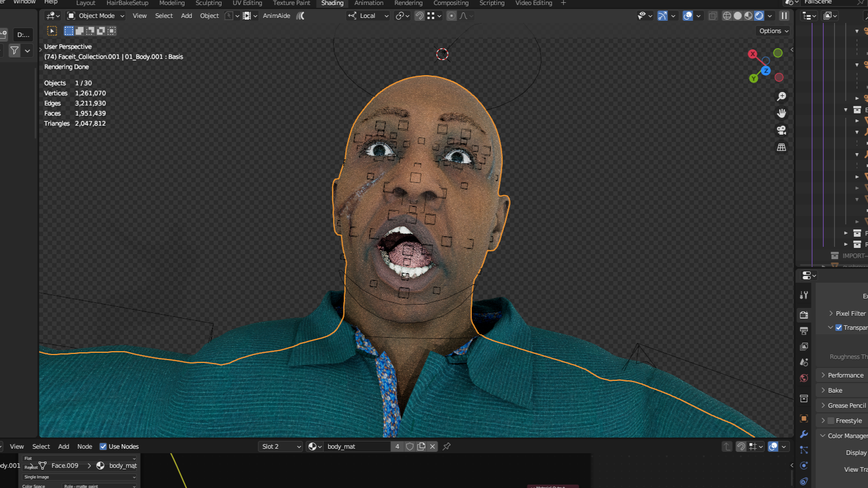Pin the node editor material
868x488 pixels.
click(447, 446)
